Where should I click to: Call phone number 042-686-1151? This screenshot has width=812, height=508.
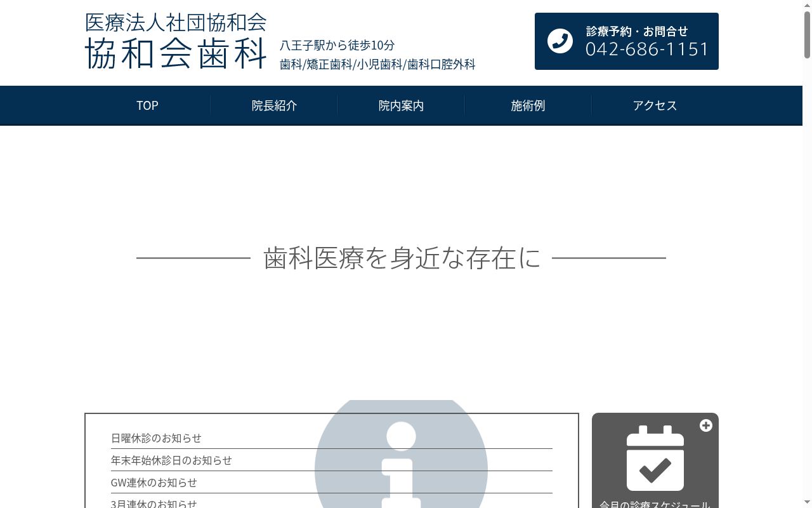point(647,49)
